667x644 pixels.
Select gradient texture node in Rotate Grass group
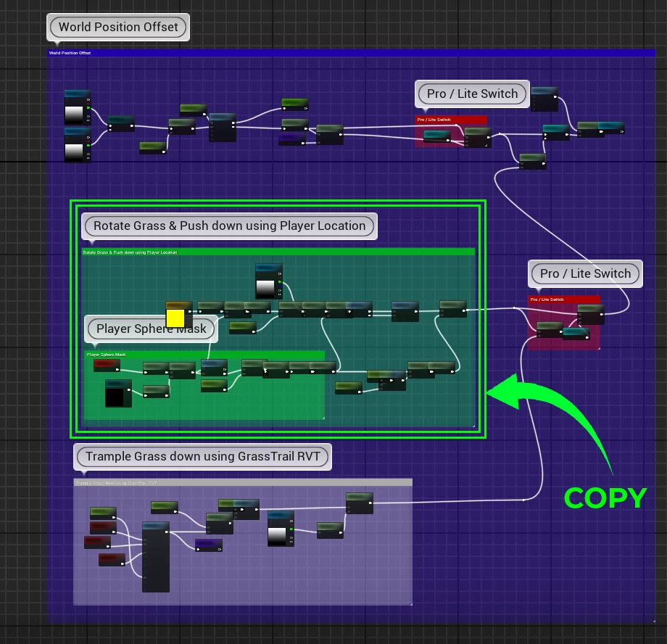point(267,288)
